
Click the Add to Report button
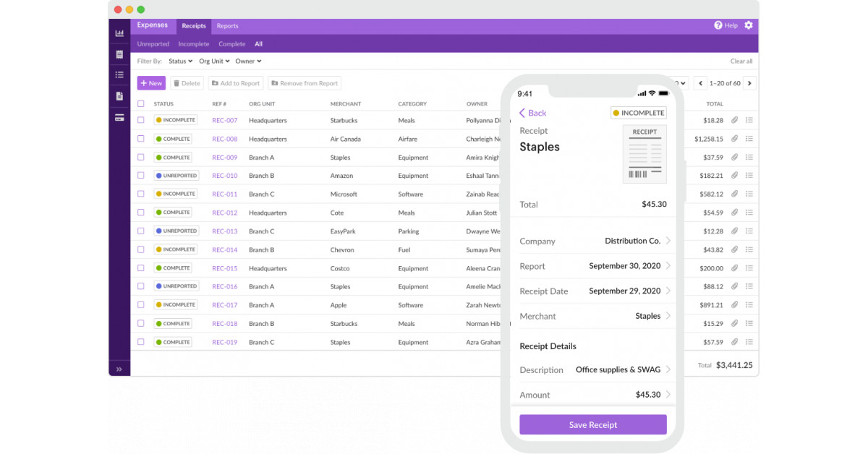236,83
